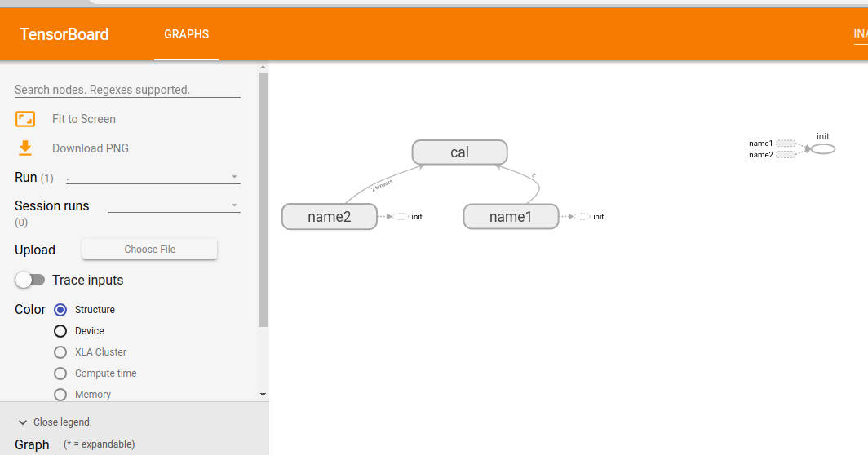
Task: Click the init node beside name2
Action: [401, 216]
